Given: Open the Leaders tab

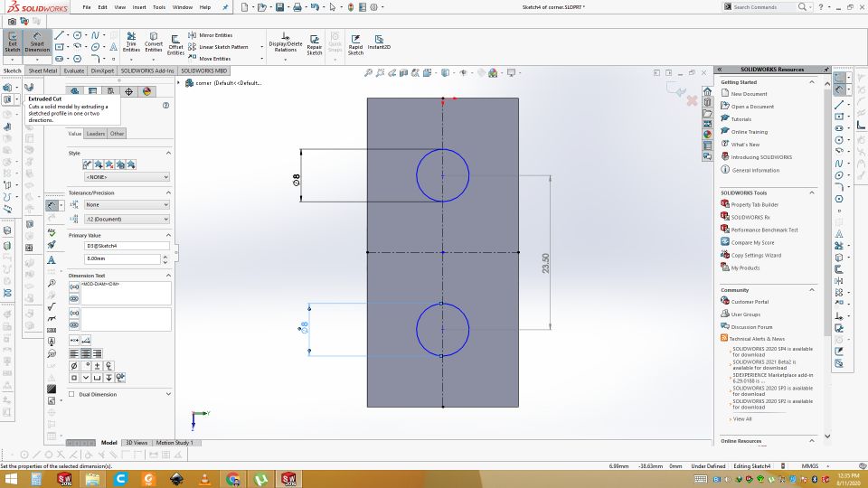Looking at the screenshot, I should (x=95, y=134).
